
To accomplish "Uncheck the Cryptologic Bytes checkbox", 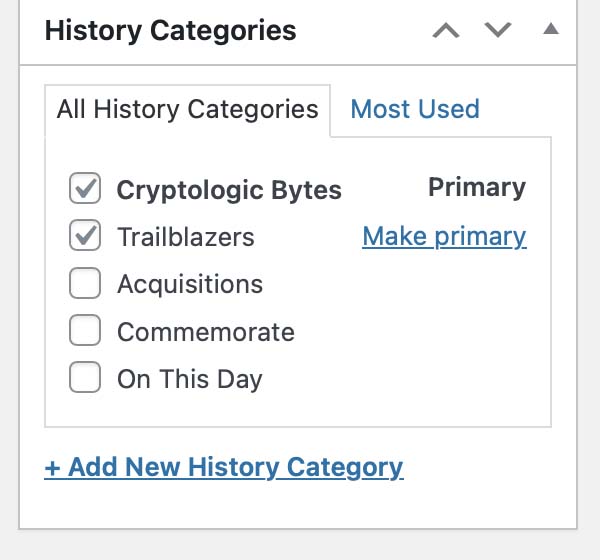I will pos(85,188).
